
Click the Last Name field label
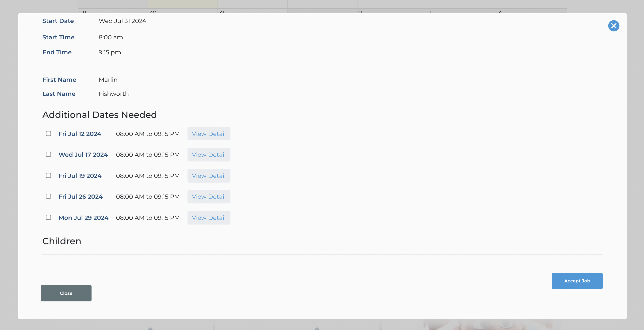coord(59,94)
